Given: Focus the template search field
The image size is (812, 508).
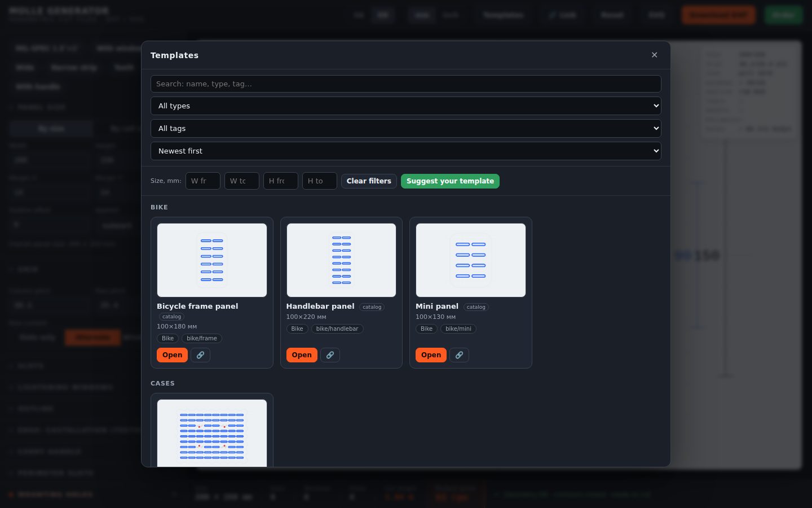Looking at the screenshot, I should 406,84.
